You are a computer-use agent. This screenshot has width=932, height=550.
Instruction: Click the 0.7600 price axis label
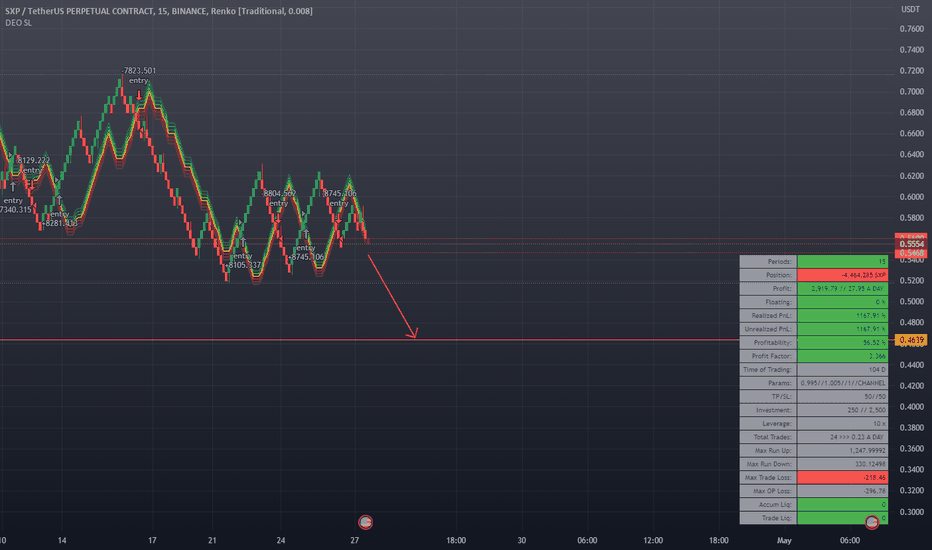(911, 29)
